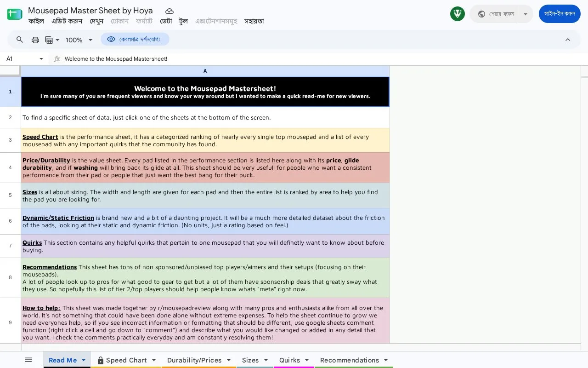588x368 pixels.
Task: Click the fx formula icon
Action: click(57, 59)
